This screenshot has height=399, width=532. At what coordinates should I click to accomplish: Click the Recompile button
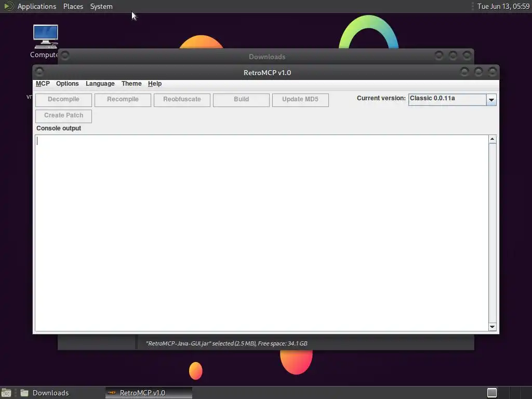point(123,100)
